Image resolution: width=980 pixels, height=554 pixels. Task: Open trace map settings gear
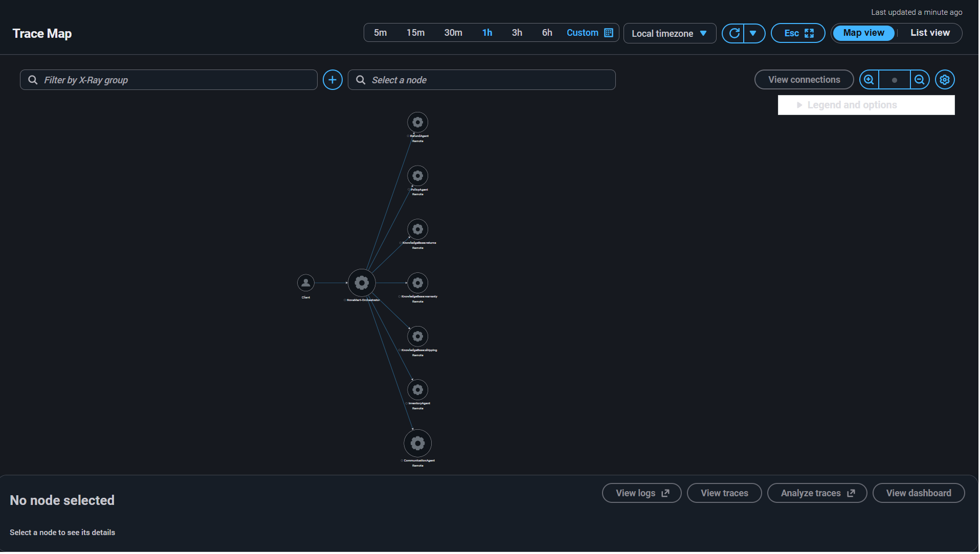945,80
